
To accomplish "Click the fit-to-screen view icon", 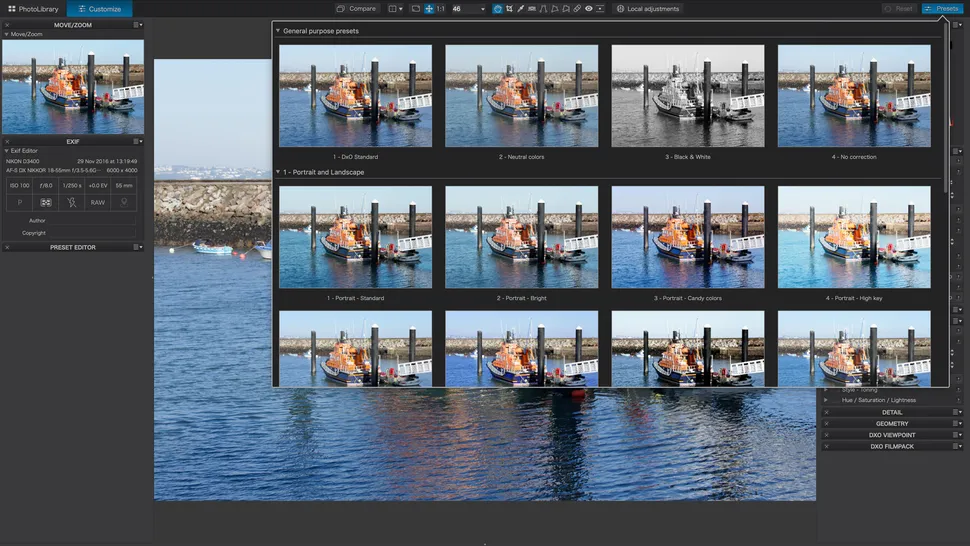I will pyautogui.click(x=415, y=9).
